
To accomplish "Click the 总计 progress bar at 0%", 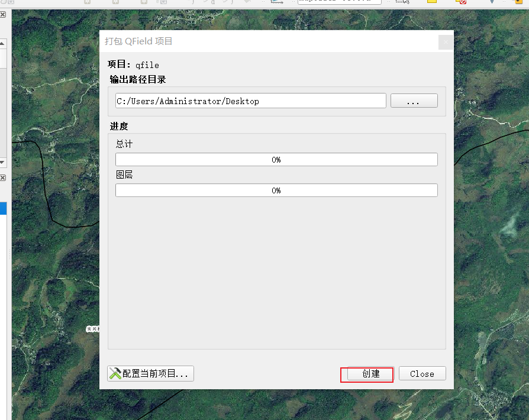I will [x=276, y=159].
